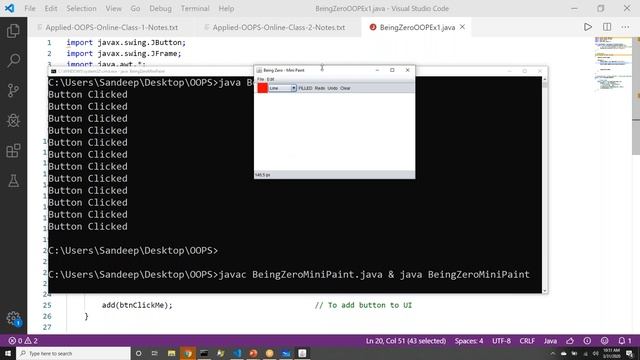Open the Terminal menu
The image size is (640, 360).
[x=195, y=8]
